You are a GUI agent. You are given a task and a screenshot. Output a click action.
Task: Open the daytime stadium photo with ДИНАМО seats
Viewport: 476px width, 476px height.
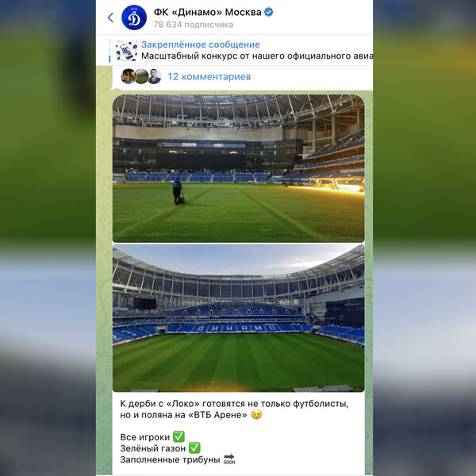click(238, 318)
